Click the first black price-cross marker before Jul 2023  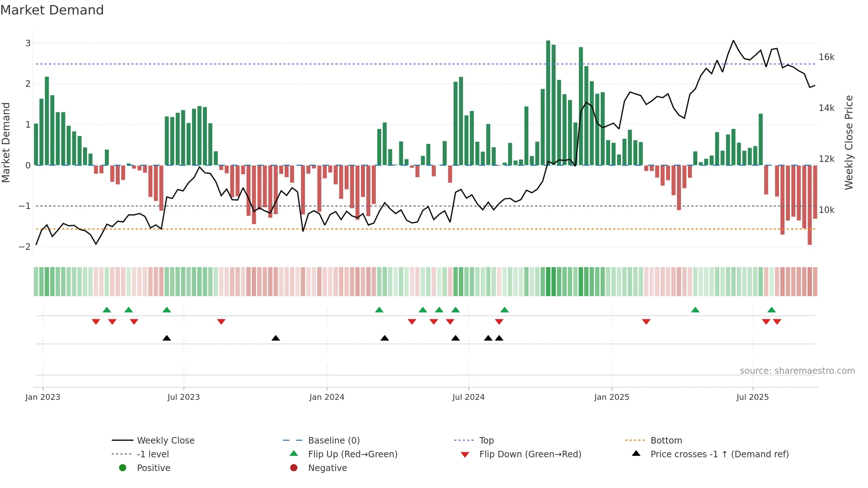[167, 338]
